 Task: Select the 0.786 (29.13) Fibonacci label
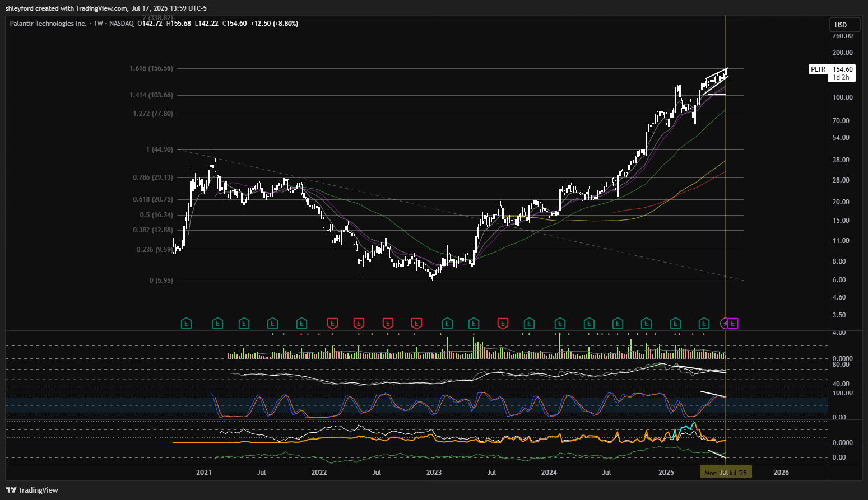153,177
